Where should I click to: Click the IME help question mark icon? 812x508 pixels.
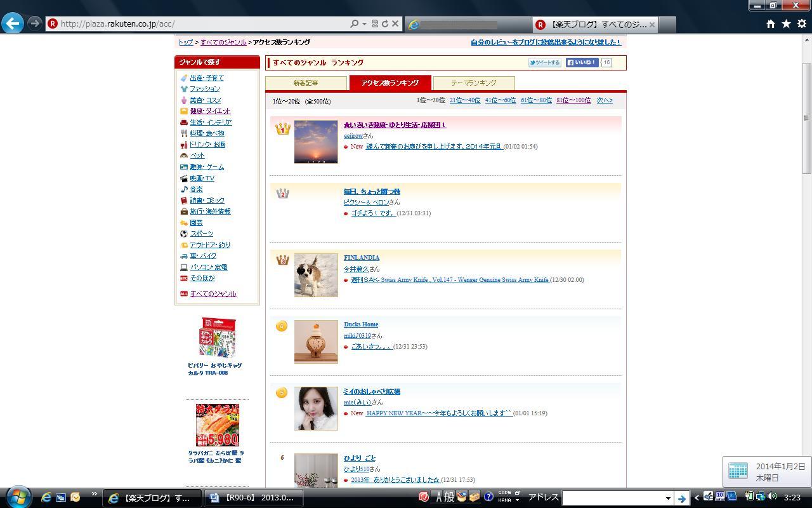click(x=488, y=497)
